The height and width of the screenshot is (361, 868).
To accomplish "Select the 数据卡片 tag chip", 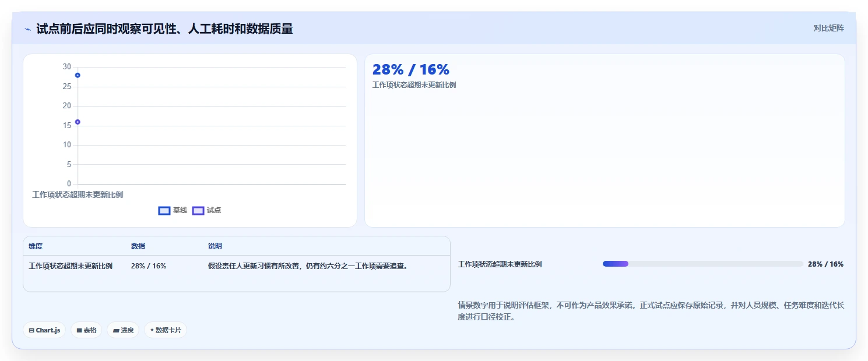I will pyautogui.click(x=166, y=330).
